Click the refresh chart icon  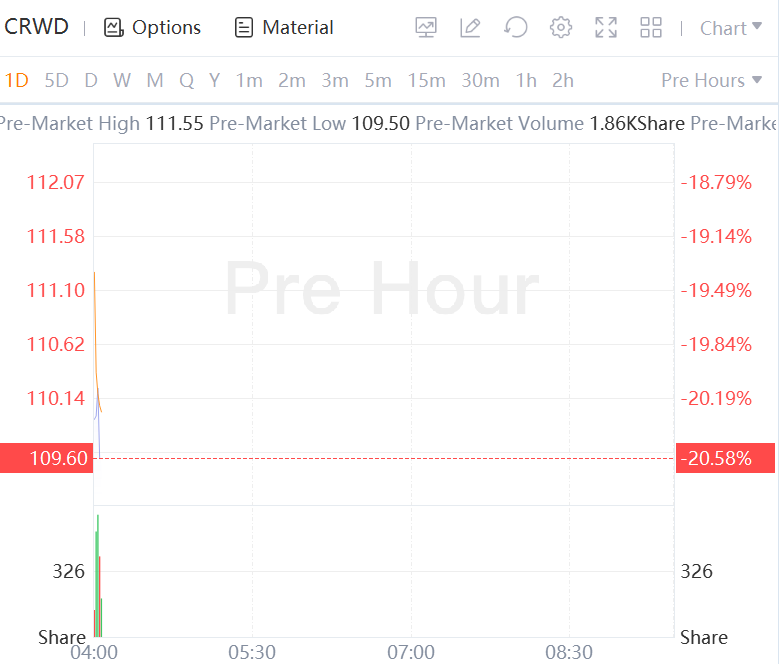click(515, 28)
